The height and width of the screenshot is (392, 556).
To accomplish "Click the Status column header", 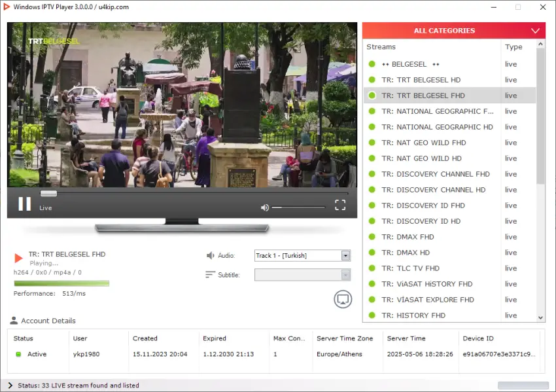I will click(39, 338).
